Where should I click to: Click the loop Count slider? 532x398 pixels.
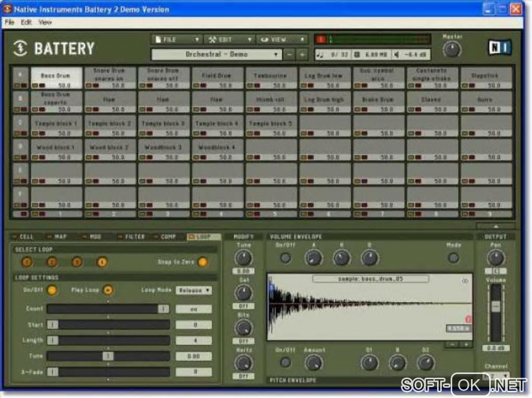[x=108, y=309]
